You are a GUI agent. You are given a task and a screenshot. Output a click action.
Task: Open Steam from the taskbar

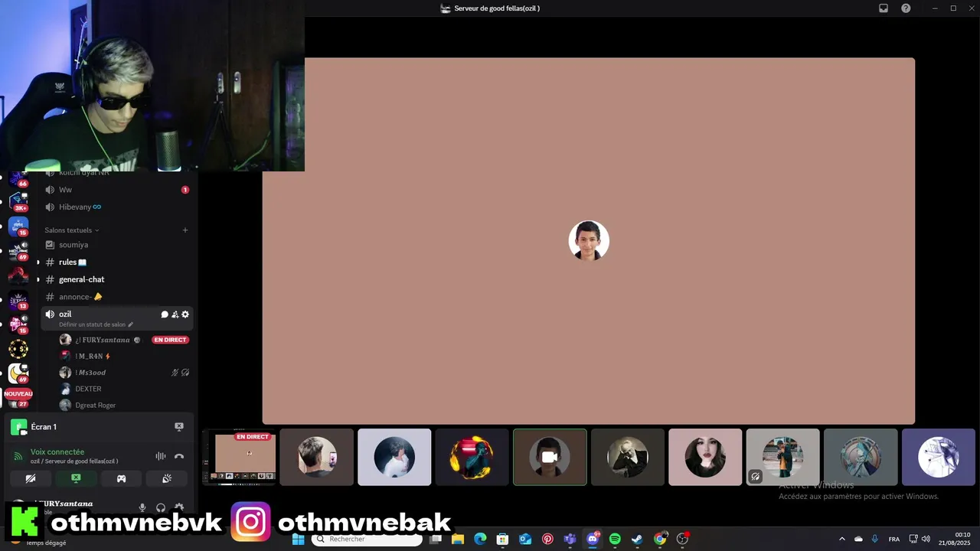(x=637, y=539)
